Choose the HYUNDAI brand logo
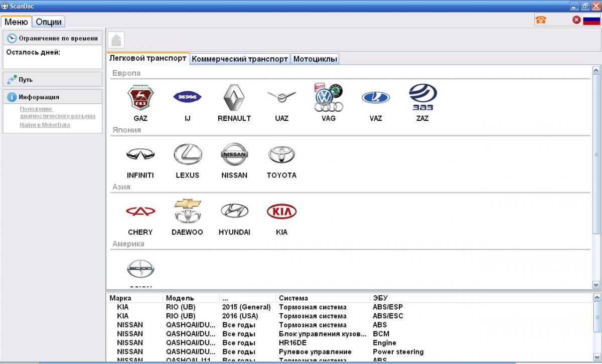This screenshot has height=364, width=602. (x=234, y=211)
